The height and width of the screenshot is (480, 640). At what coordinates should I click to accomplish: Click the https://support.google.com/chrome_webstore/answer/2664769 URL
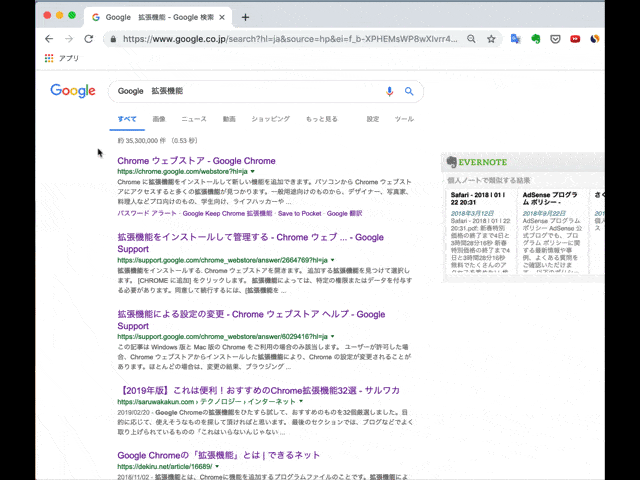[222, 260]
